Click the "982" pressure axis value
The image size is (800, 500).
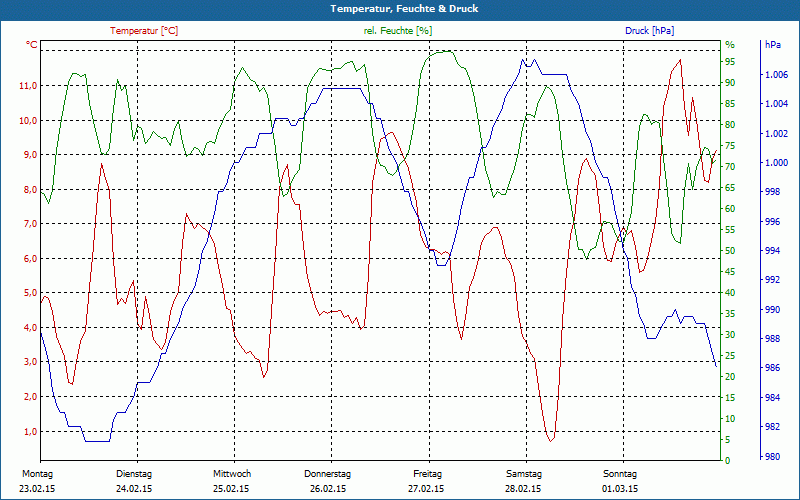pyautogui.click(x=772, y=427)
